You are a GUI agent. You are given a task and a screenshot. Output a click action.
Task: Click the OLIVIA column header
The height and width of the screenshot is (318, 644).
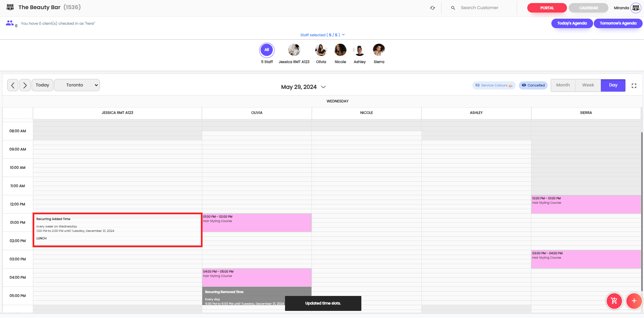257,113
